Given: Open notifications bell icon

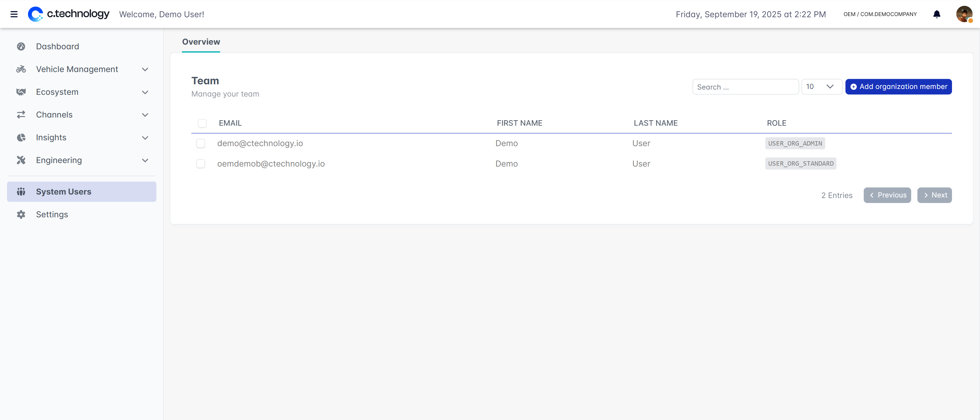Looking at the screenshot, I should (x=937, y=14).
